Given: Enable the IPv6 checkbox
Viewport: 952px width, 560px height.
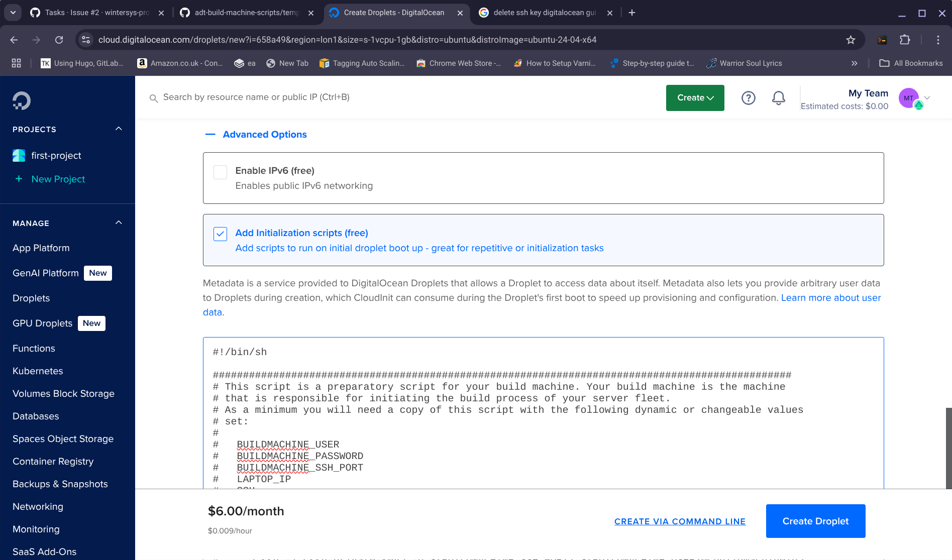Looking at the screenshot, I should [220, 172].
